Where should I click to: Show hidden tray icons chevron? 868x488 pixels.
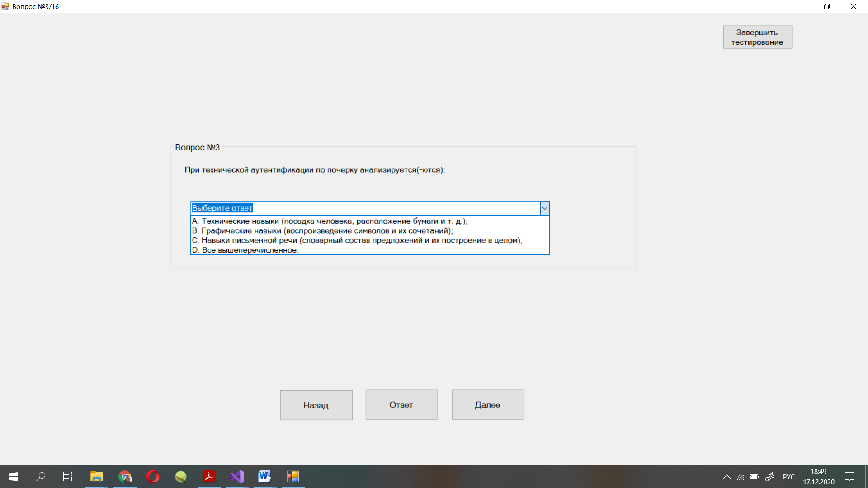pyautogui.click(x=727, y=477)
